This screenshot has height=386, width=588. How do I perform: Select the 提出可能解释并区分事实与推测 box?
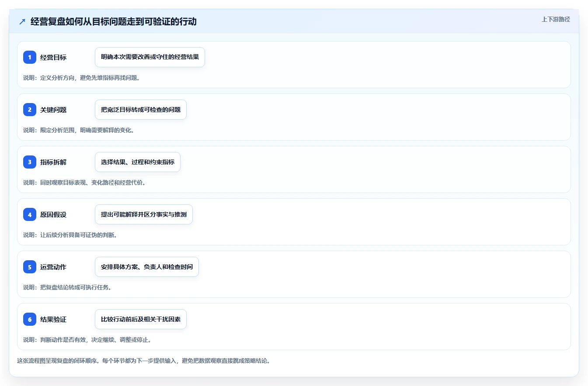click(144, 214)
